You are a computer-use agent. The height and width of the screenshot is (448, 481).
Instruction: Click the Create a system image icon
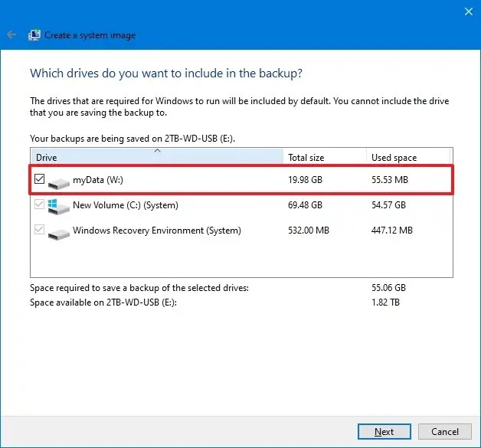[34, 35]
